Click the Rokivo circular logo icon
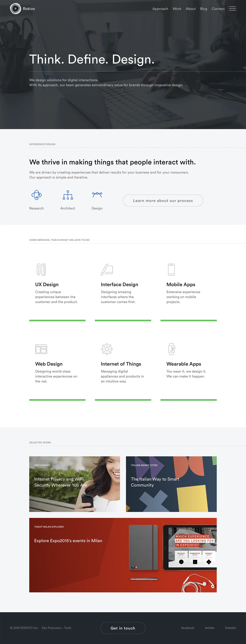The image size is (246, 644). point(15,9)
